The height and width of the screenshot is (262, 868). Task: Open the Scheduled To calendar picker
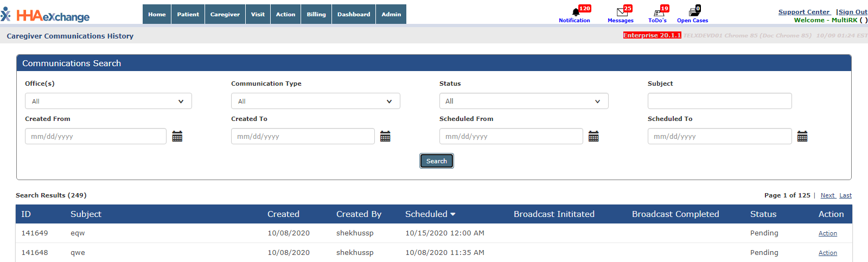[802, 137]
